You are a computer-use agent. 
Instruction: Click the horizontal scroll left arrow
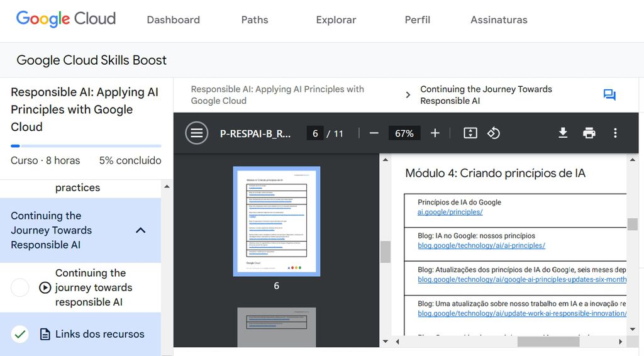[x=397, y=341]
